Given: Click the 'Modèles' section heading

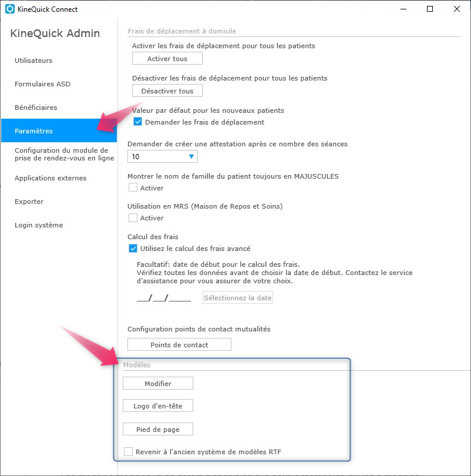Looking at the screenshot, I should (x=137, y=365).
